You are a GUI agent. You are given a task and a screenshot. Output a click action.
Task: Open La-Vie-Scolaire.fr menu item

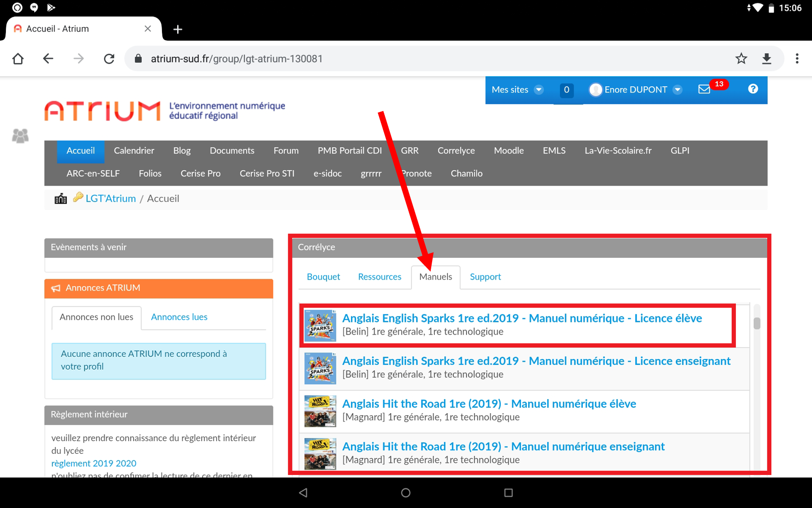[x=618, y=151]
